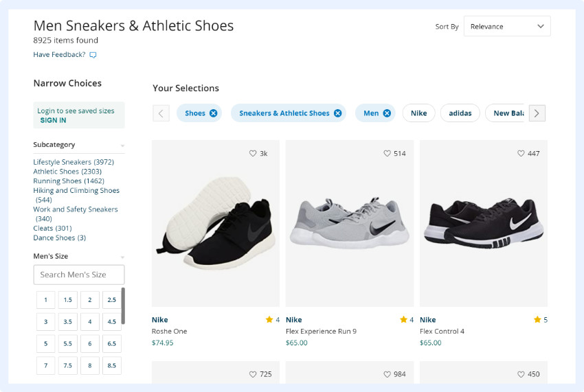Remove Sneakers & Athletic Shoes selection
The width and height of the screenshot is (584, 392).
point(337,113)
